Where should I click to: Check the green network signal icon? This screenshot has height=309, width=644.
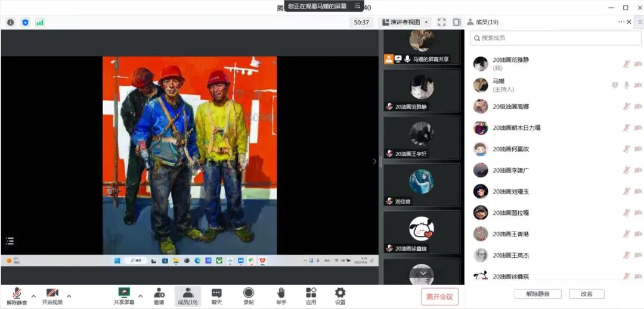pyautogui.click(x=40, y=22)
